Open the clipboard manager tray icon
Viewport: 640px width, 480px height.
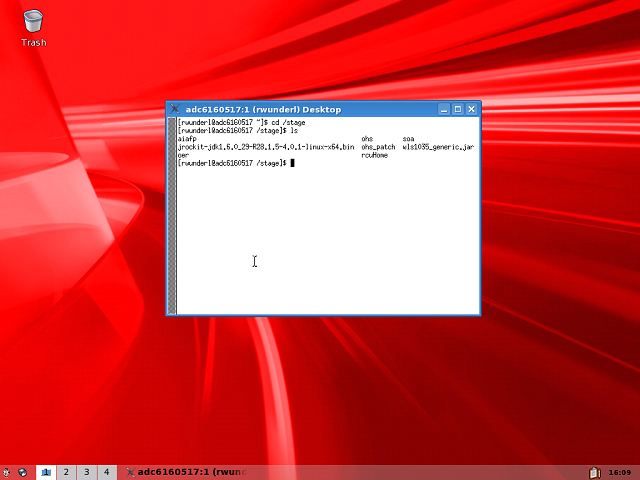tap(595, 472)
